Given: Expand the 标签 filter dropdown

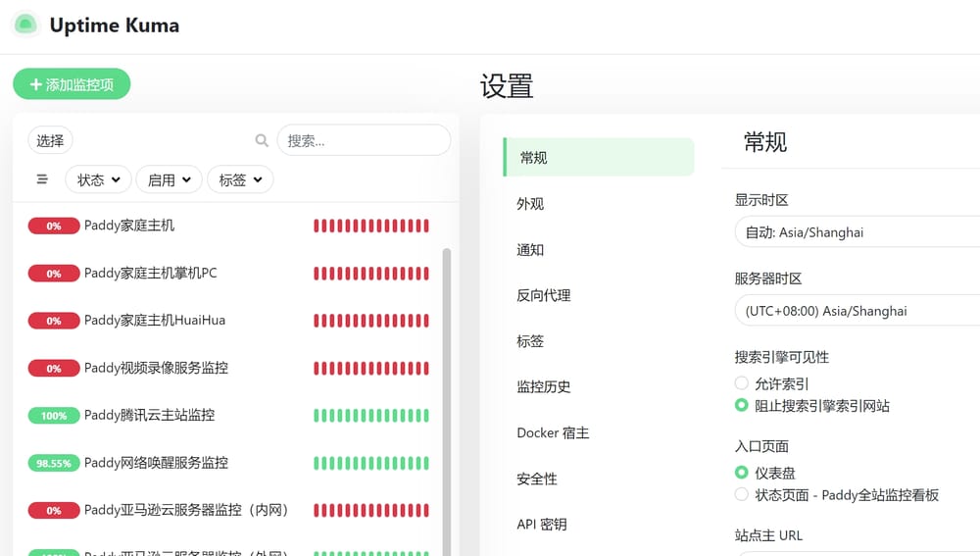Looking at the screenshot, I should coord(240,179).
